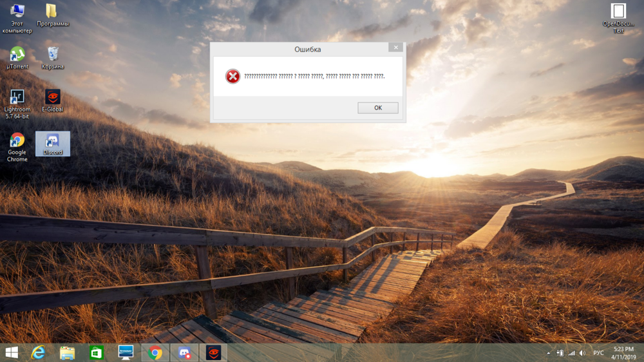644x362 pixels.
Task: Select the Программы folder on desktop
Action: click(x=52, y=14)
